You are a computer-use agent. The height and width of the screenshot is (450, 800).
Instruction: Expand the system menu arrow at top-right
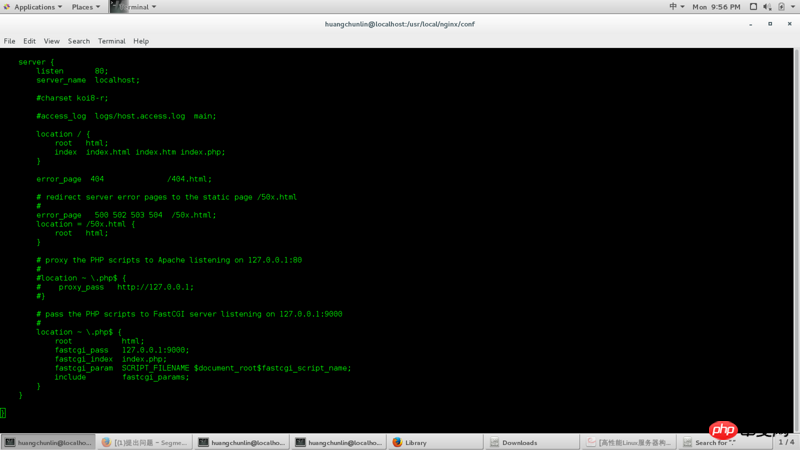[x=793, y=7]
